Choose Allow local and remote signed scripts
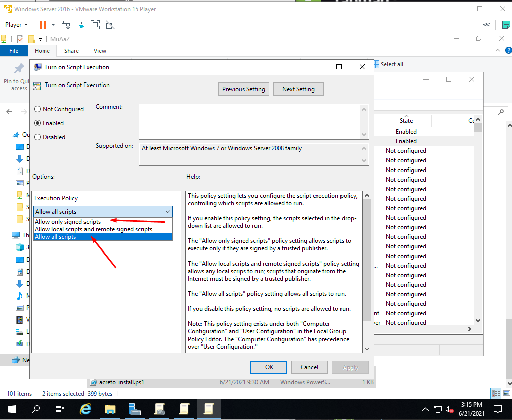Screen dimensions: 512x420 click(x=103, y=229)
